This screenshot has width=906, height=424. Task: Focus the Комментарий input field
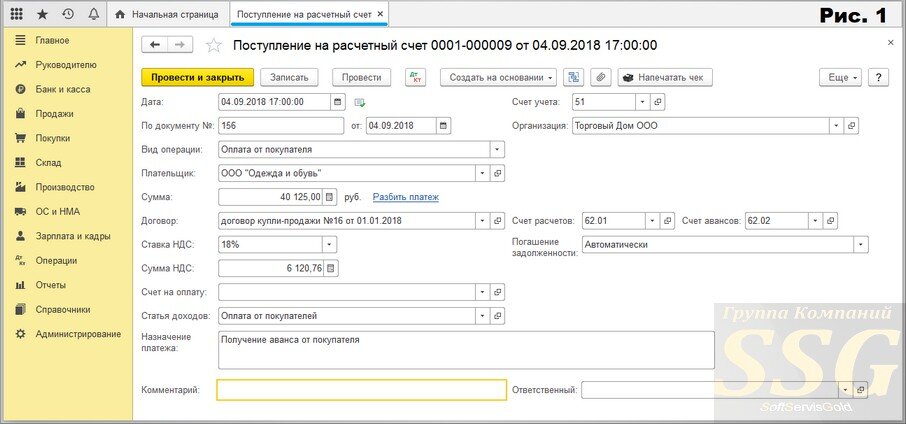coord(362,390)
